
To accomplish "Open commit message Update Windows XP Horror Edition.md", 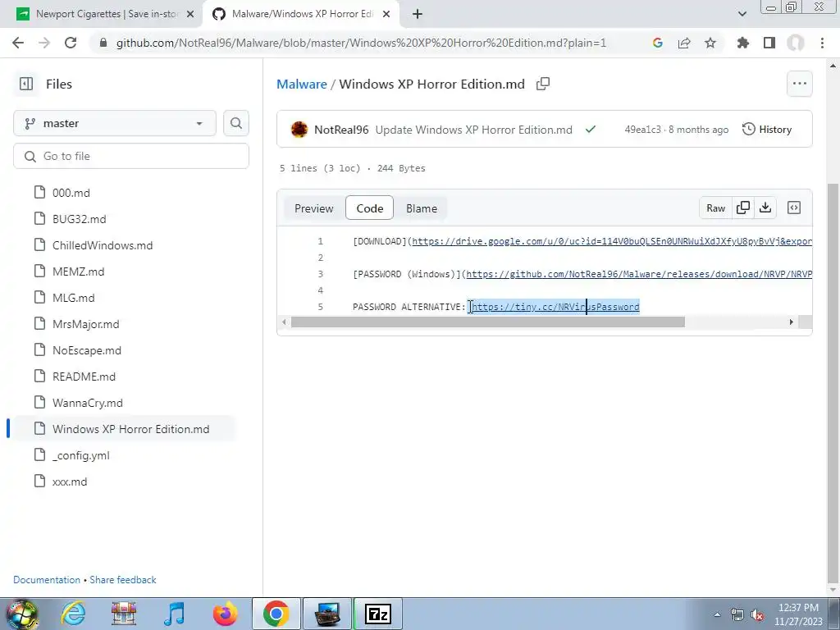I will (473, 130).
